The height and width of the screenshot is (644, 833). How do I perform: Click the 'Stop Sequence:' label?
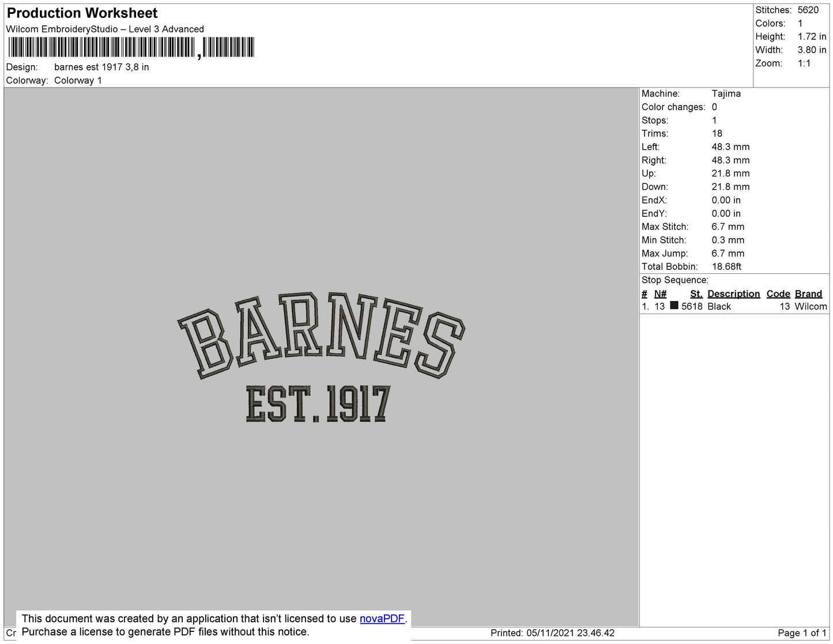pyautogui.click(x=675, y=280)
